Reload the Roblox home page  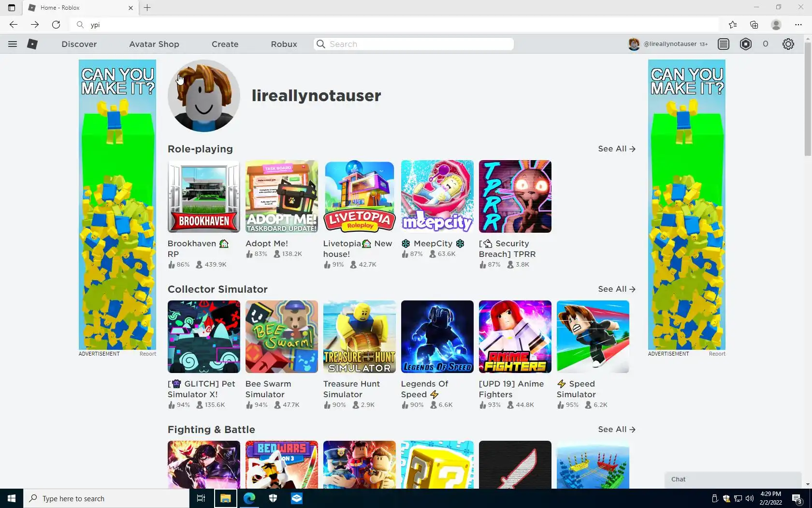coord(56,25)
